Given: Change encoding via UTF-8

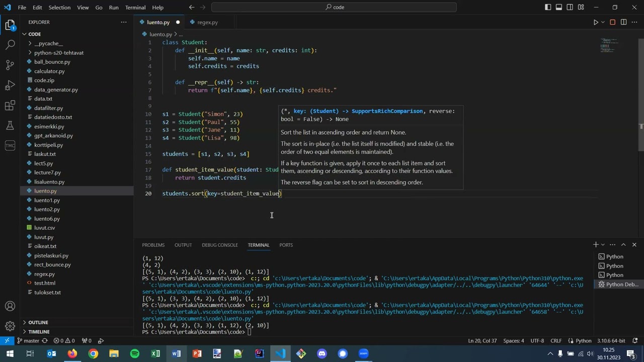Looking at the screenshot, I should pos(537,341).
